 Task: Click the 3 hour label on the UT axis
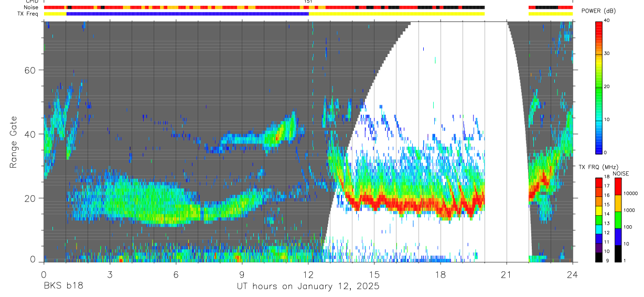coord(110,273)
